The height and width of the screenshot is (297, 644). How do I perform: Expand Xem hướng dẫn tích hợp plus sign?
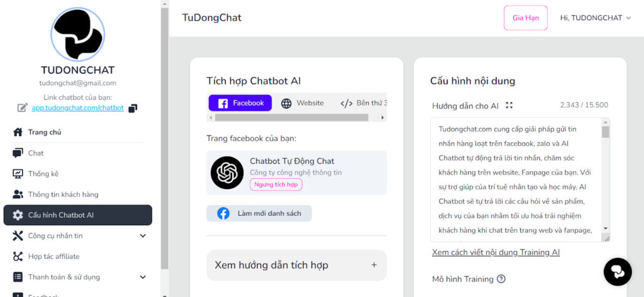374,265
